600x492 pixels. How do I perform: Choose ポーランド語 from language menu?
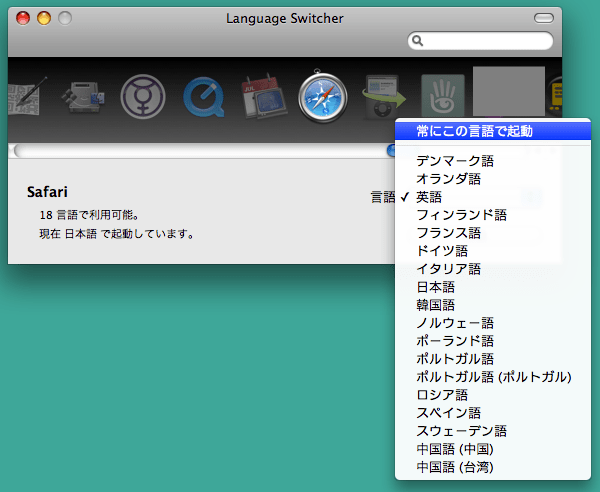(493, 341)
